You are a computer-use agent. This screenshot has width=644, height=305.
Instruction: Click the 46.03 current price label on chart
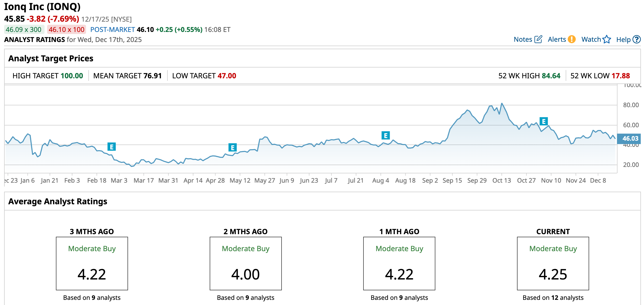coord(630,139)
